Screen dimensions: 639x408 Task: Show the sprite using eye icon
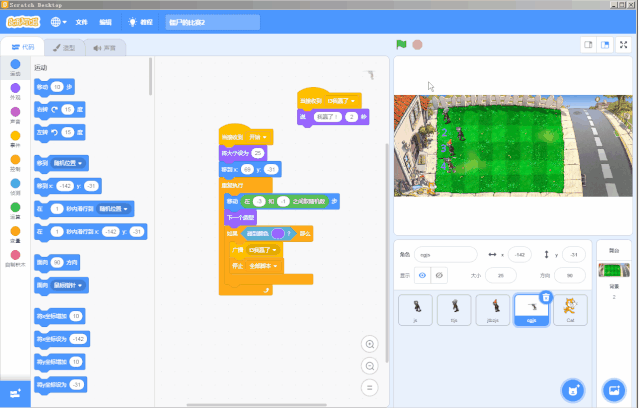click(422, 276)
